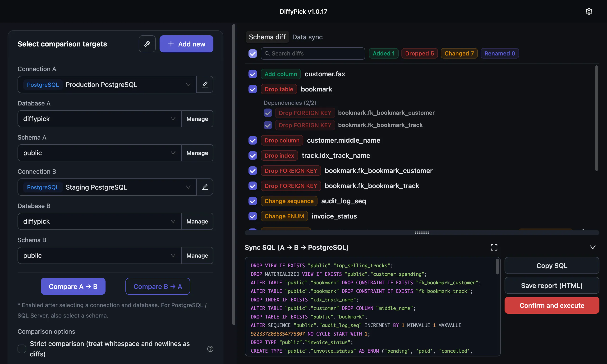Uncheck the Drop table bookmark checkbox
This screenshot has height=364, width=607.
(x=253, y=89)
